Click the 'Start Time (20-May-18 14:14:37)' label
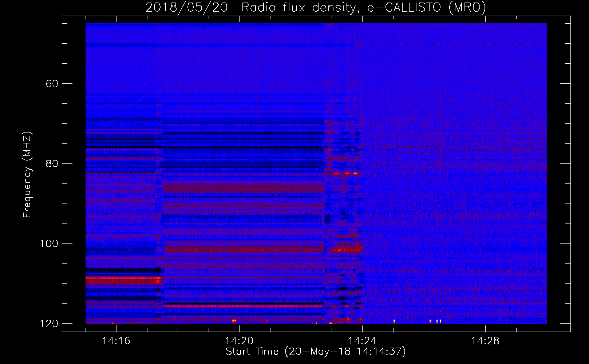 [316, 352]
